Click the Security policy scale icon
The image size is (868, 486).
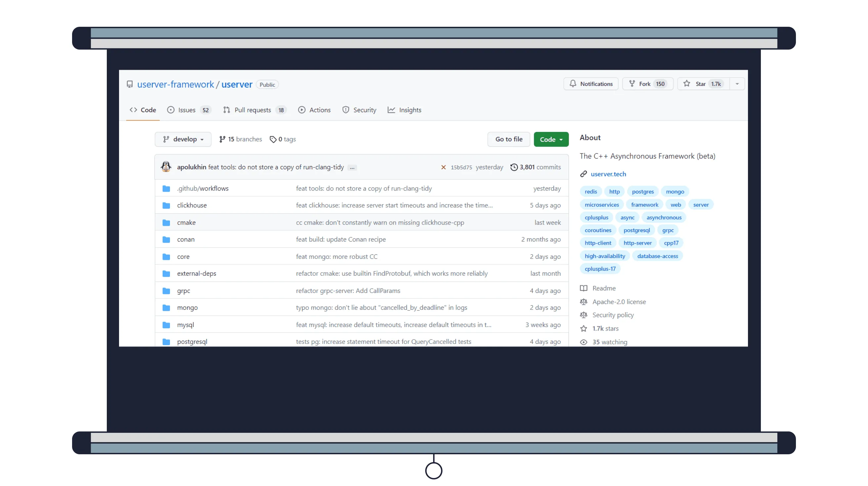pyautogui.click(x=584, y=314)
